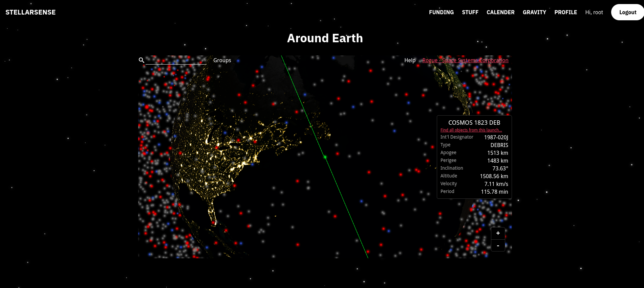Click the COSMOS 1823 DEB title
Viewport: 644px width, 288px height.
coord(474,123)
